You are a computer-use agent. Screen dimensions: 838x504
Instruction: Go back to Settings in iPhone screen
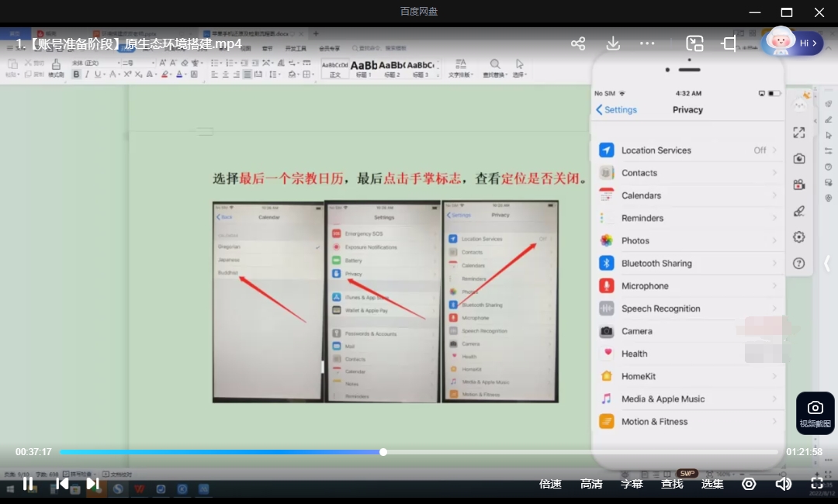[x=616, y=109]
